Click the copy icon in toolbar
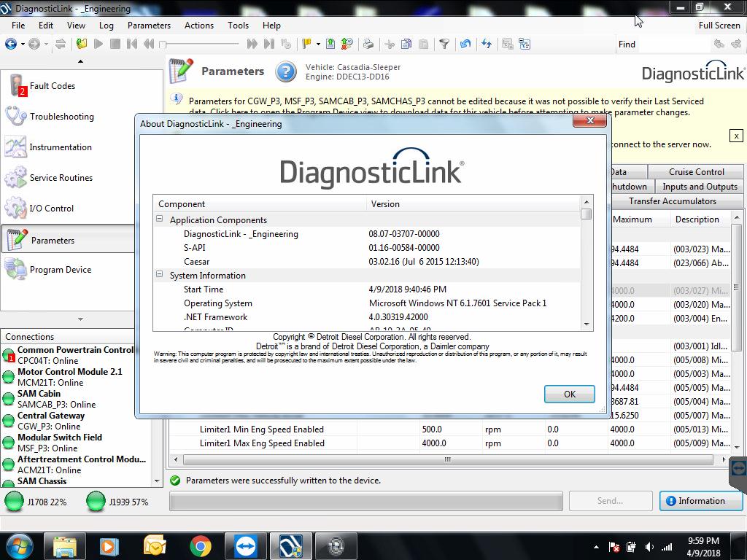The image size is (747, 560). tap(406, 44)
